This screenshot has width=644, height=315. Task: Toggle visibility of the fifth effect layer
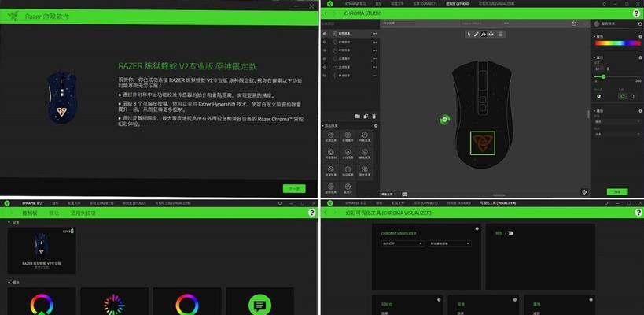[x=325, y=67]
